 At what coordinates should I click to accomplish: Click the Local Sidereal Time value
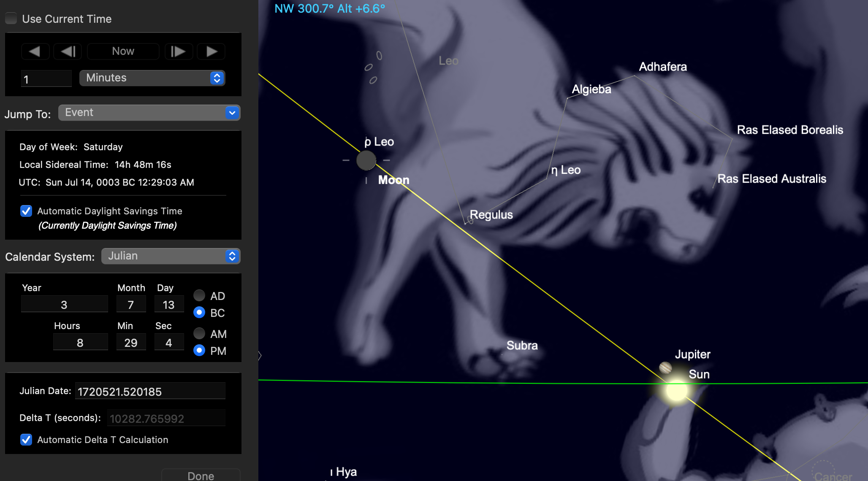[x=143, y=165]
